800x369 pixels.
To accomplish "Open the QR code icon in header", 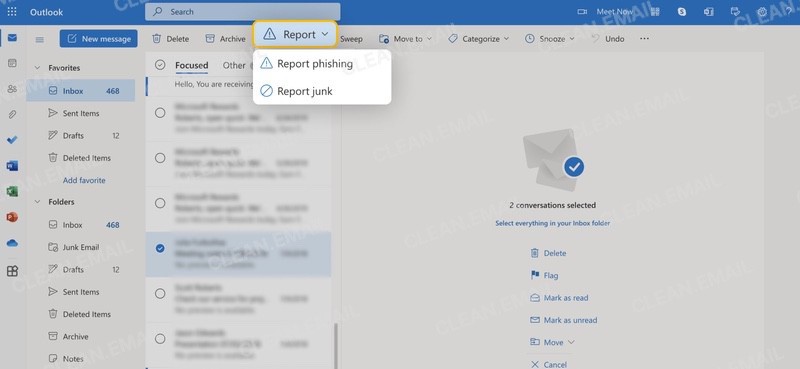I will pyautogui.click(x=655, y=12).
